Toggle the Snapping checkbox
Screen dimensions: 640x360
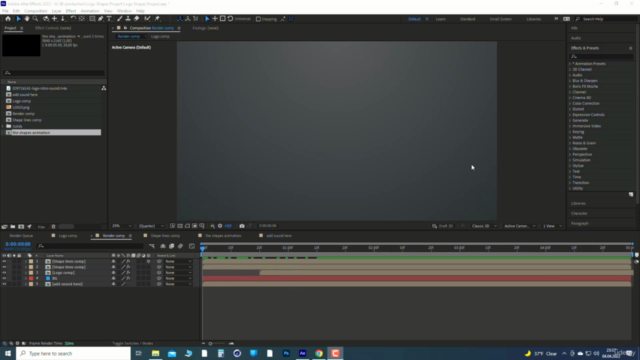pyautogui.click(x=258, y=19)
